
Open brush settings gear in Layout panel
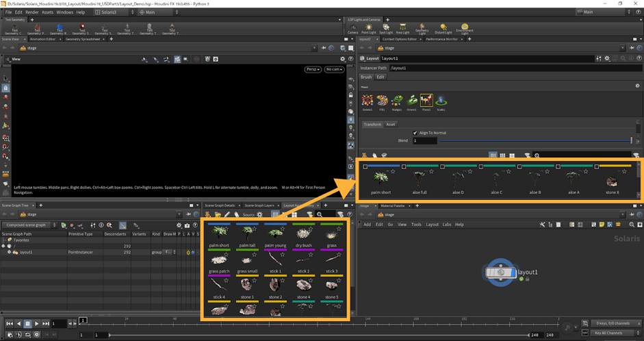click(637, 86)
